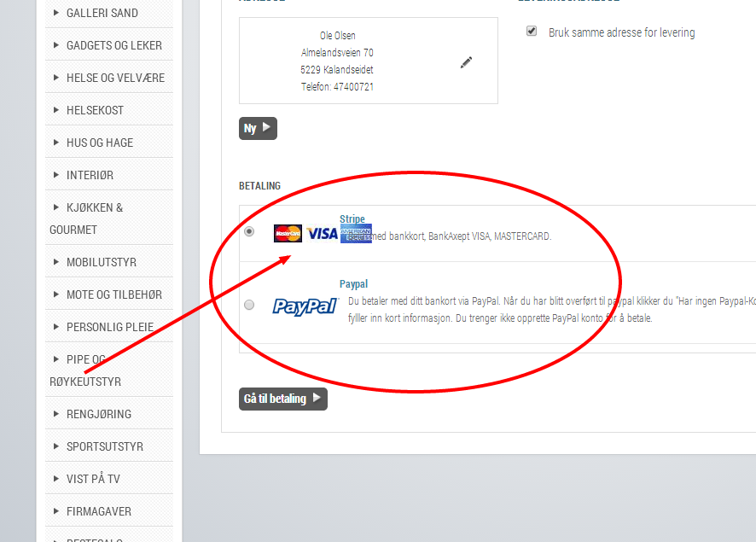756x542 pixels.
Task: Expand the HUS OG HAGE arrow
Action: pyautogui.click(x=56, y=143)
